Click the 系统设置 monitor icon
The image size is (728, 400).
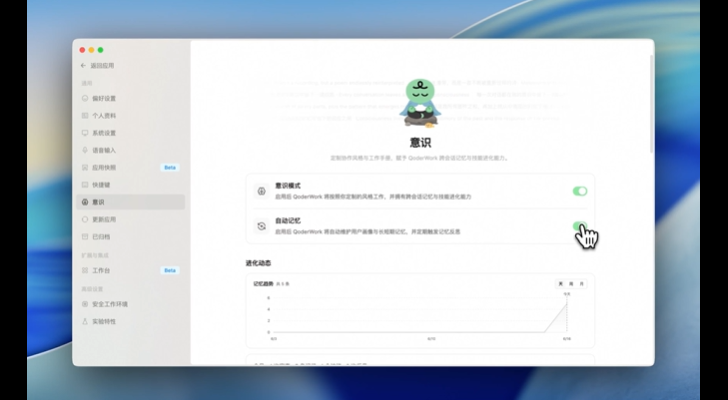(85, 133)
